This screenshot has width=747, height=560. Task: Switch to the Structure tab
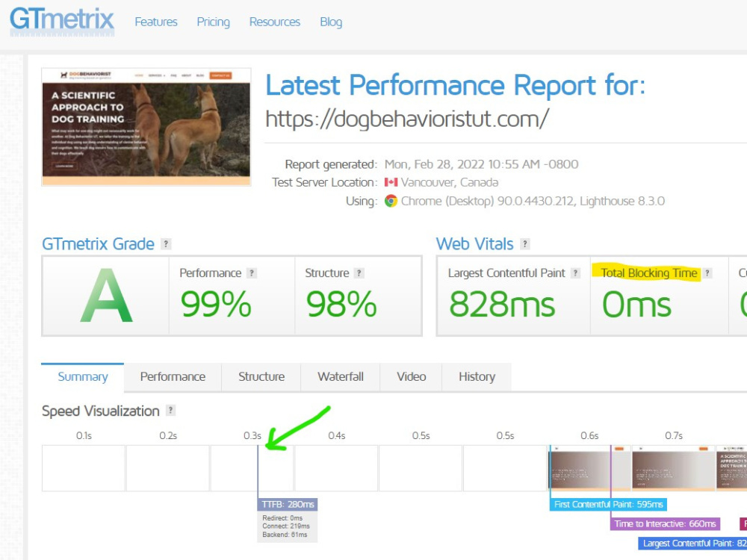261,376
